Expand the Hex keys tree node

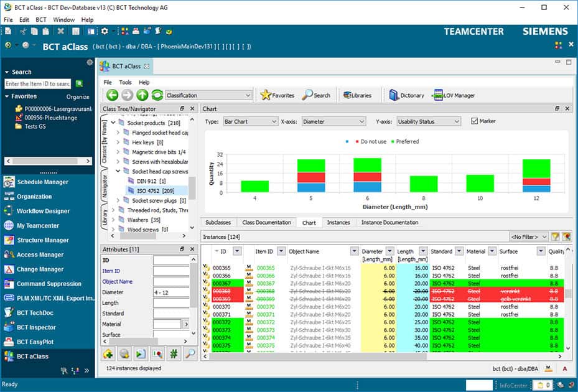[118, 142]
